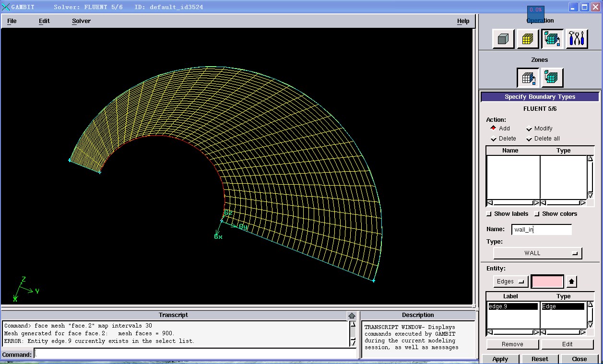Click the pink entity selection field
Screen dimensions: 603x364
547,282
